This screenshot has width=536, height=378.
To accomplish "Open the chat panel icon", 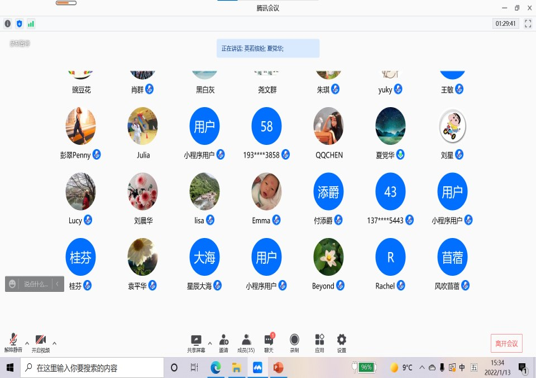I will point(269,343).
